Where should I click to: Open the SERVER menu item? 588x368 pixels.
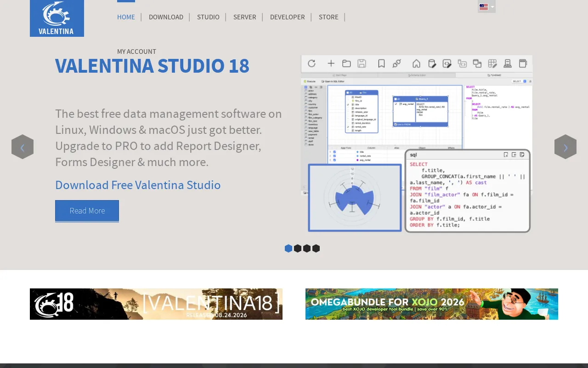tap(244, 17)
